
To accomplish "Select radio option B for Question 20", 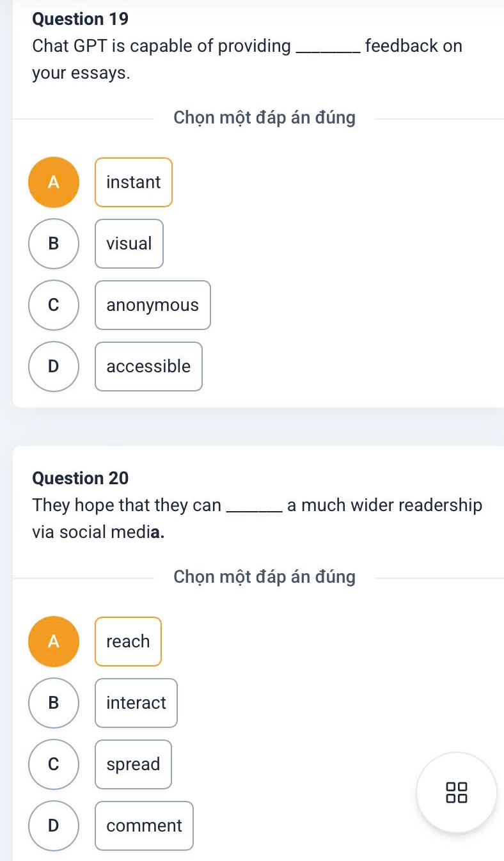I will point(54,703).
